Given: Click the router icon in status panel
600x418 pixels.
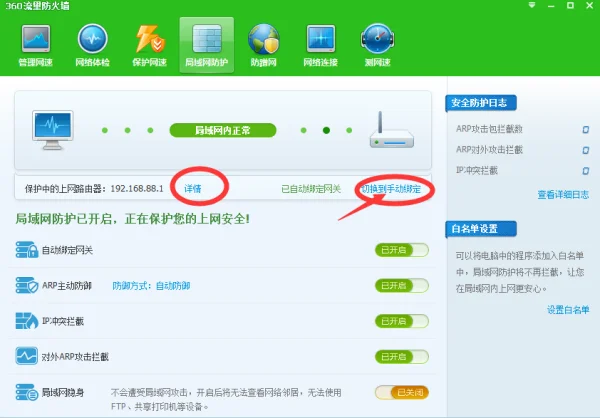Looking at the screenshot, I should (x=391, y=130).
